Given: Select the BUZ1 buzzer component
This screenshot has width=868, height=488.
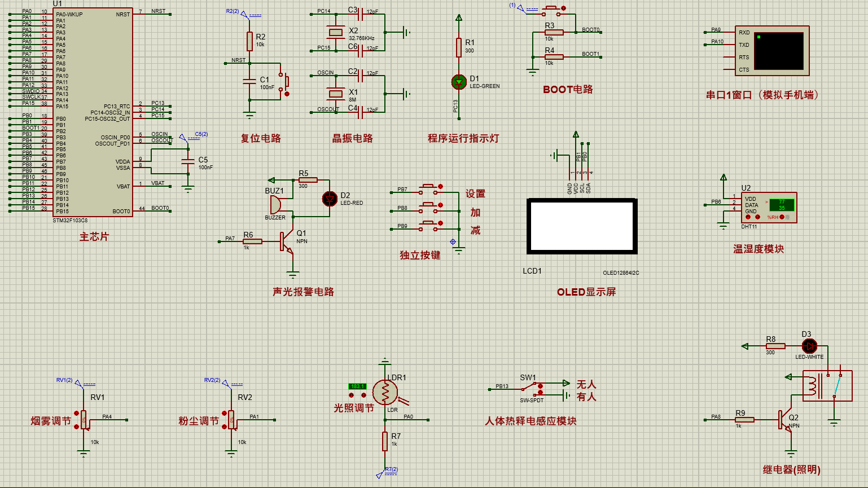Looking at the screenshot, I should [x=275, y=204].
